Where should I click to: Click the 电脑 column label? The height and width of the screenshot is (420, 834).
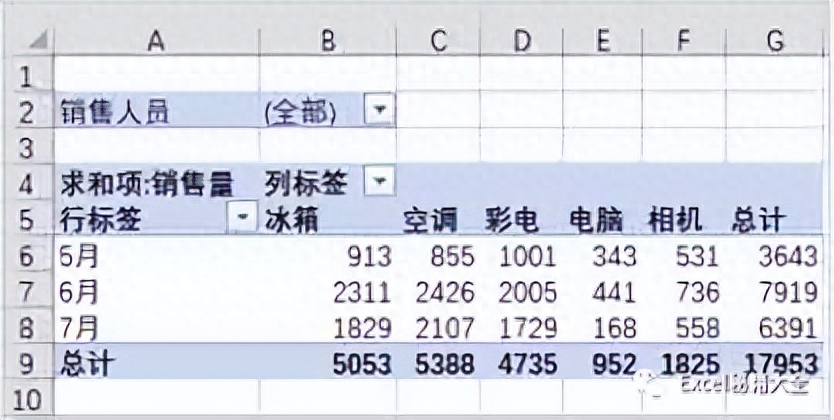[x=602, y=219]
